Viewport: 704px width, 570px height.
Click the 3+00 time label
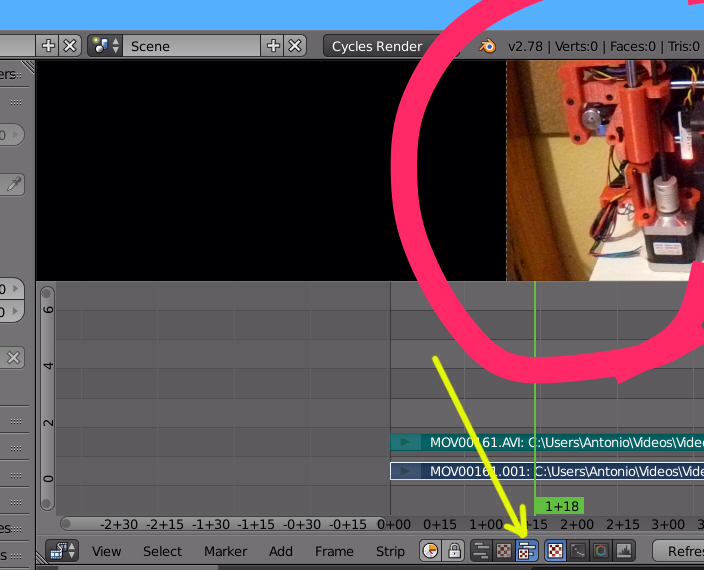coord(668,524)
